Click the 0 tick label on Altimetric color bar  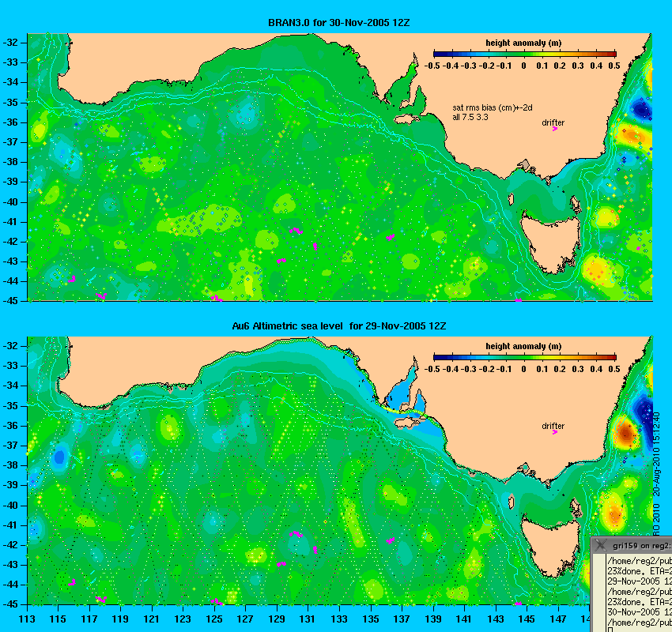523,369
